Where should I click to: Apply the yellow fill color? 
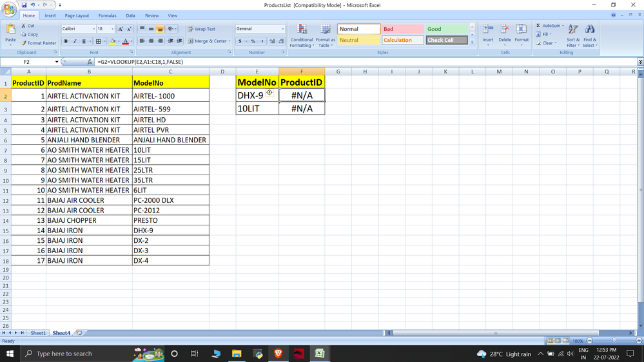tap(113, 41)
